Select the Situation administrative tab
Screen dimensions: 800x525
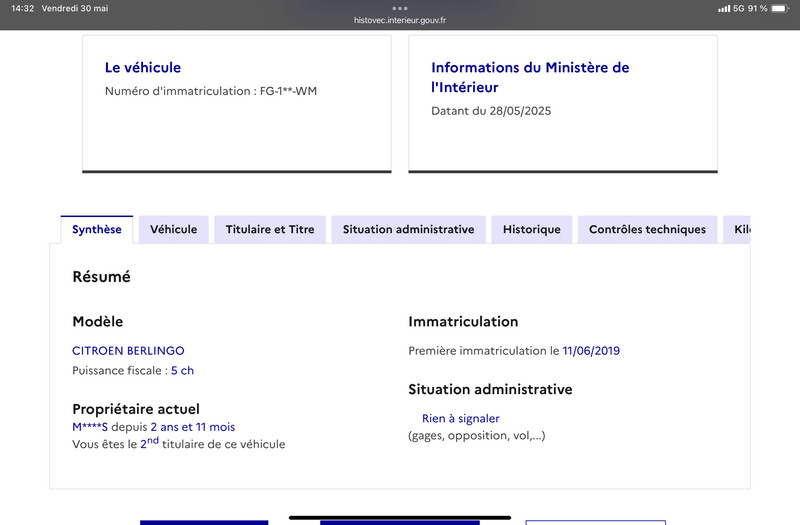(409, 230)
